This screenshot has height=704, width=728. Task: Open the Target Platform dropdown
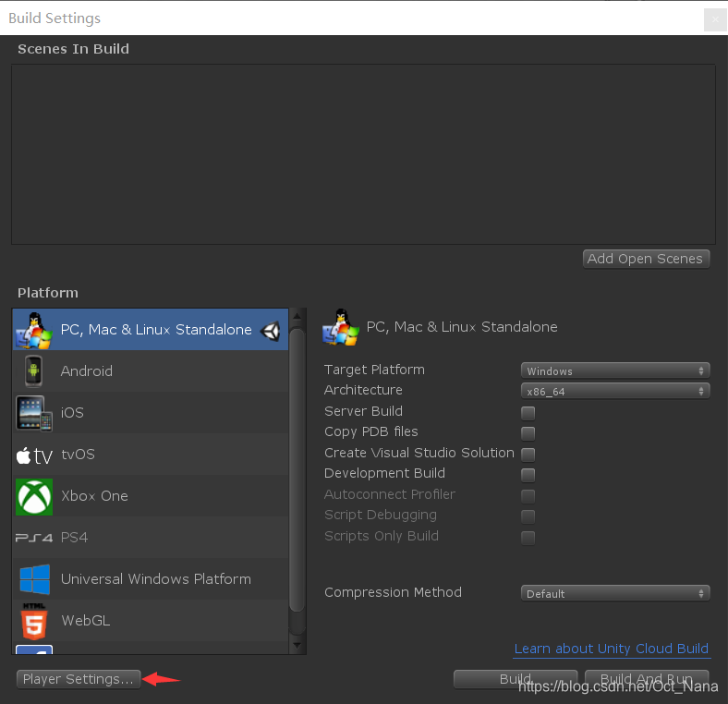(615, 370)
